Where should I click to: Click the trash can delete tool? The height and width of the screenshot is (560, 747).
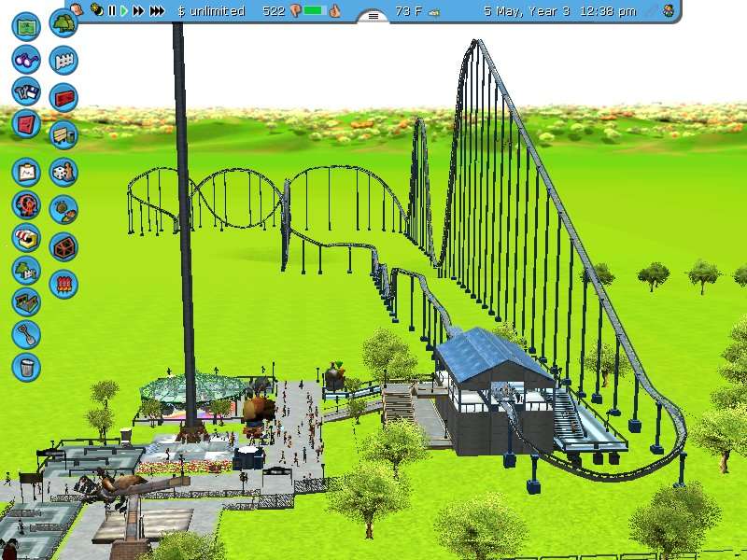(x=26, y=365)
